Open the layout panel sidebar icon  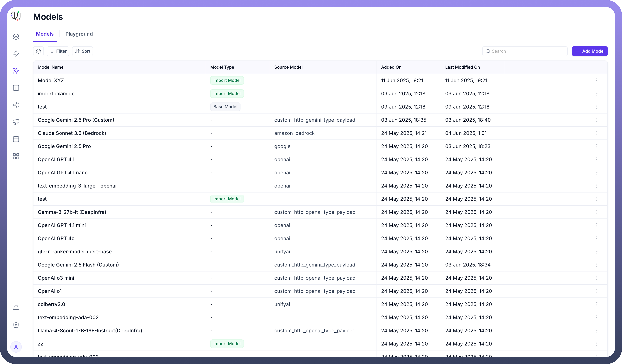16,88
